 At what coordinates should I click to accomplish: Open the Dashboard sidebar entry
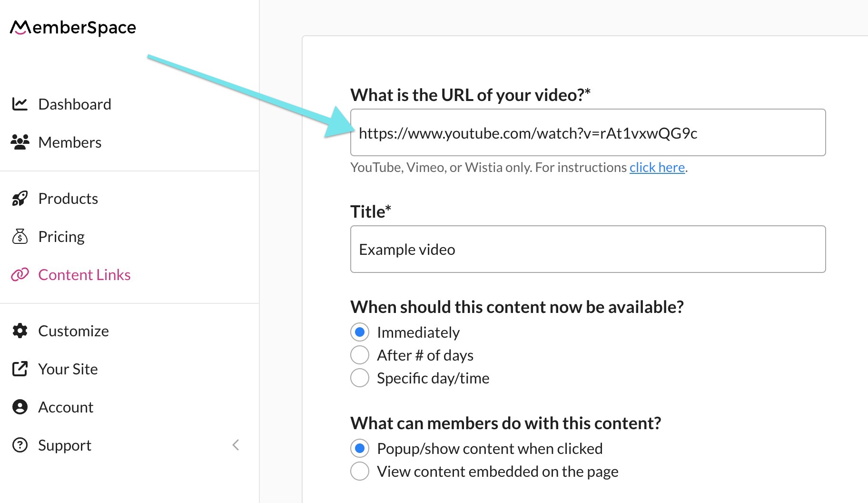(x=75, y=104)
